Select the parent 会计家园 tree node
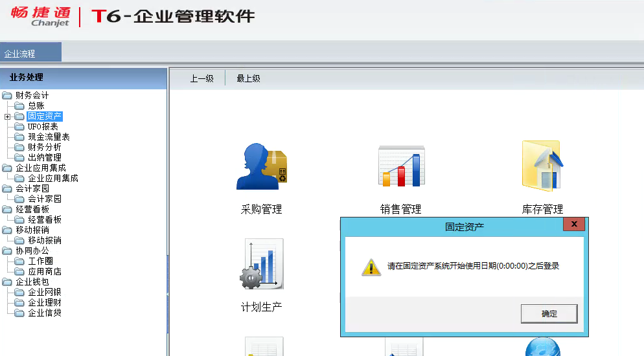 coord(32,188)
